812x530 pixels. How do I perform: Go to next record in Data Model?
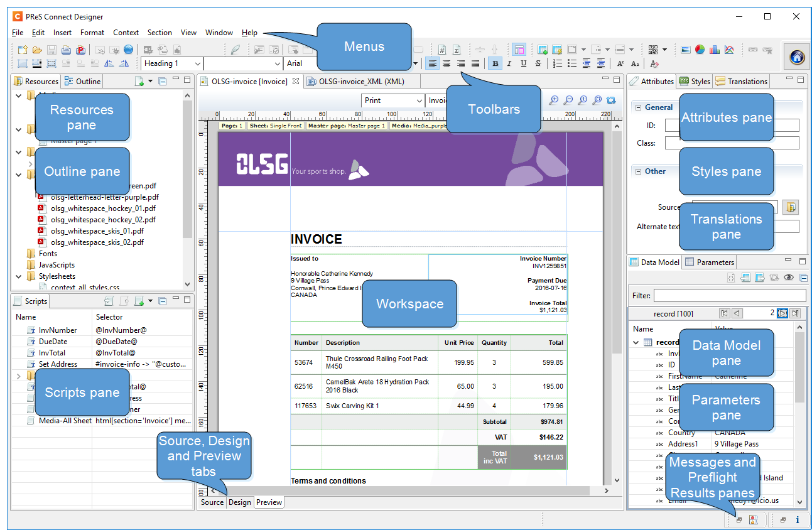[x=782, y=313]
